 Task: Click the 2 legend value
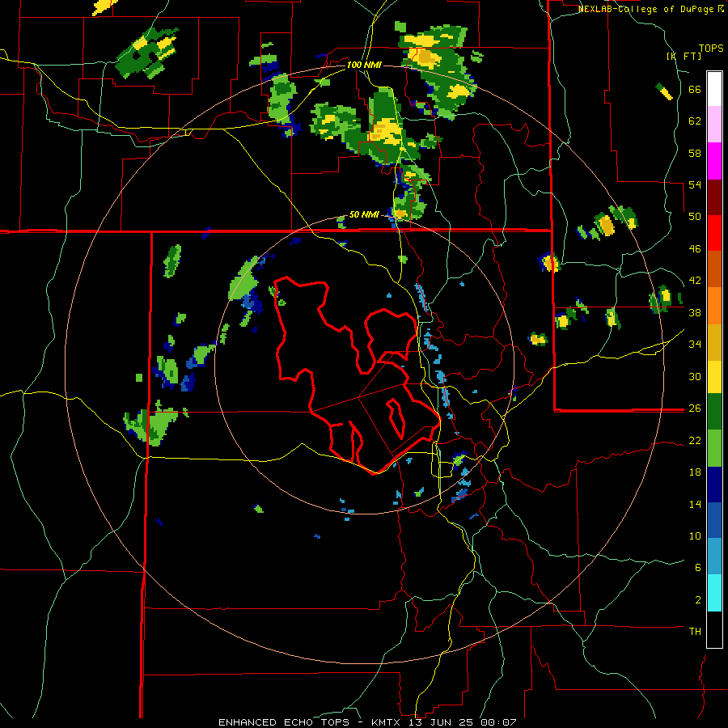(x=697, y=599)
